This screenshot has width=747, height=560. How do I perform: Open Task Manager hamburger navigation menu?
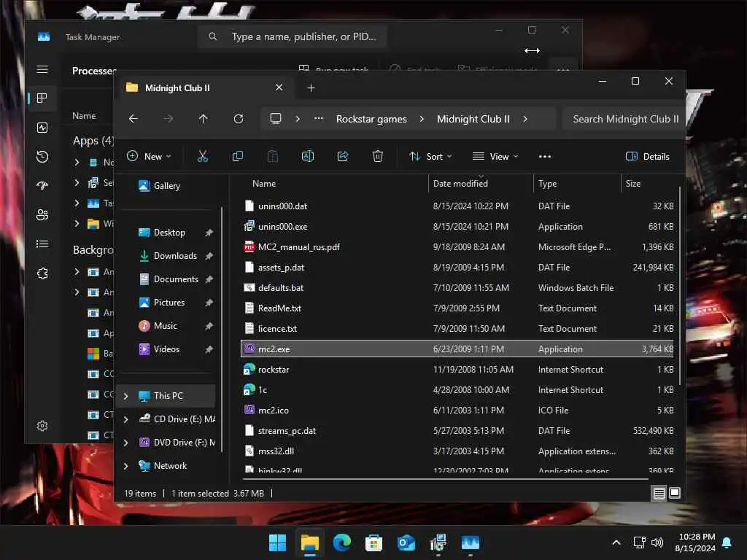pyautogui.click(x=42, y=69)
